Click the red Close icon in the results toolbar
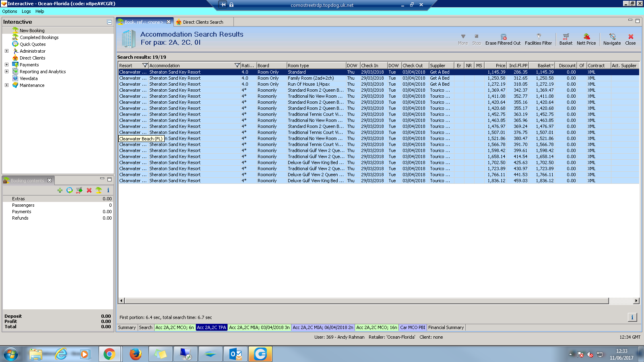 [631, 36]
